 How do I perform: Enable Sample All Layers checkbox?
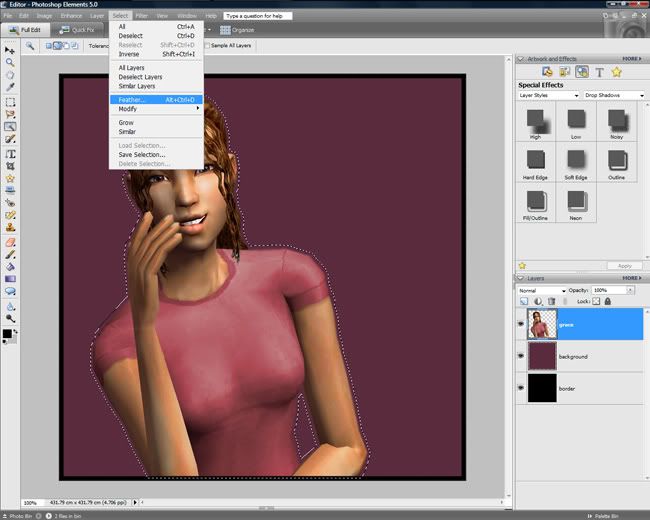pyautogui.click(x=208, y=46)
